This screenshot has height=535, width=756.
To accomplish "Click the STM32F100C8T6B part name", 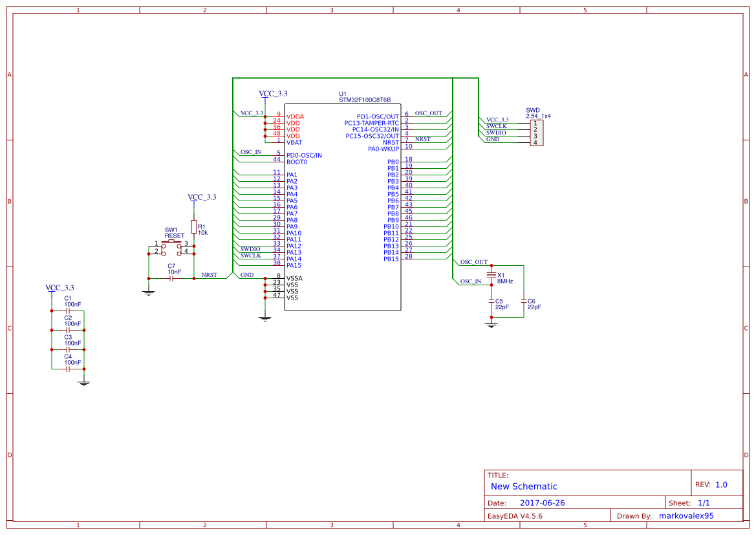I will coord(365,100).
